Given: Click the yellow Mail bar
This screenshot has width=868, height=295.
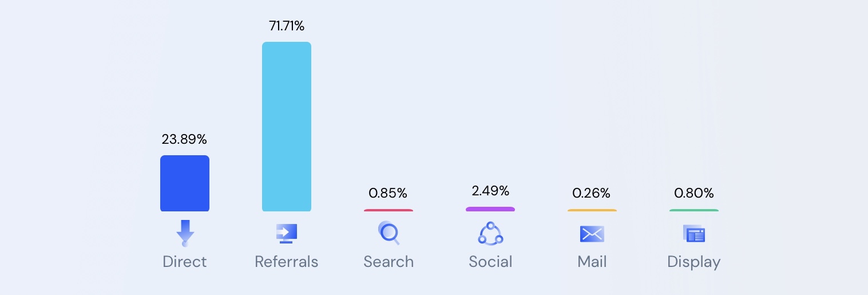Looking at the screenshot, I should 592,210.
